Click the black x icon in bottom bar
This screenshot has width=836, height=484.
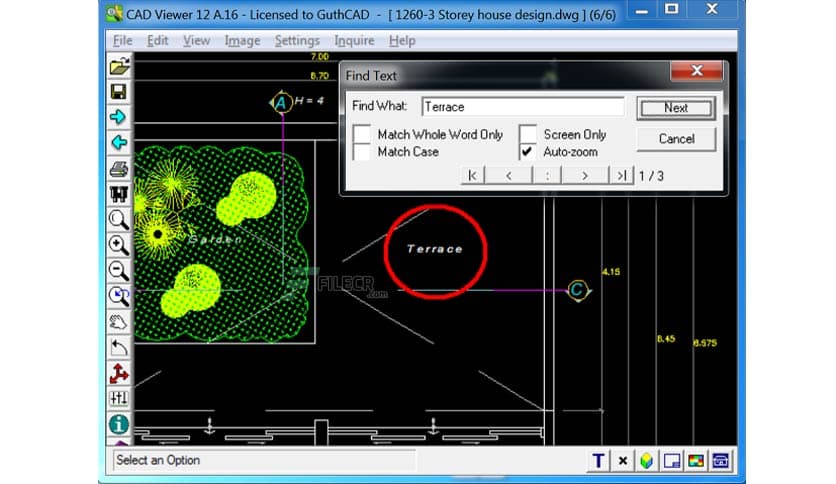click(622, 461)
